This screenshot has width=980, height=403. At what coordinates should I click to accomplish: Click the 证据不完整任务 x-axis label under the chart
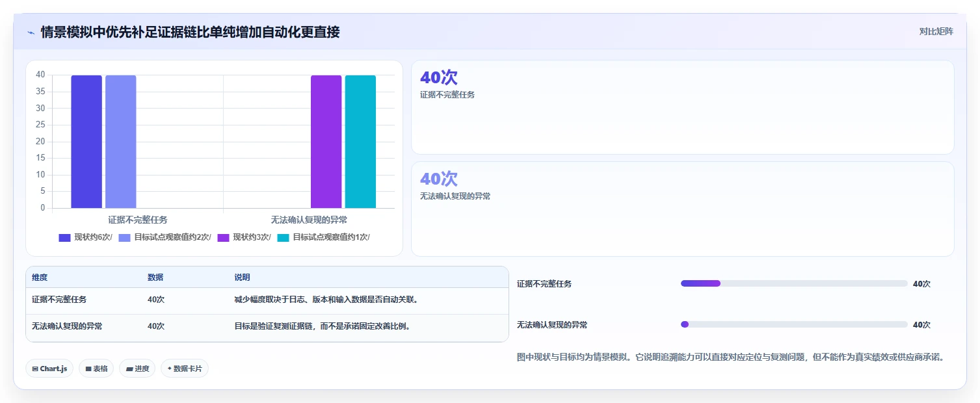(x=138, y=220)
